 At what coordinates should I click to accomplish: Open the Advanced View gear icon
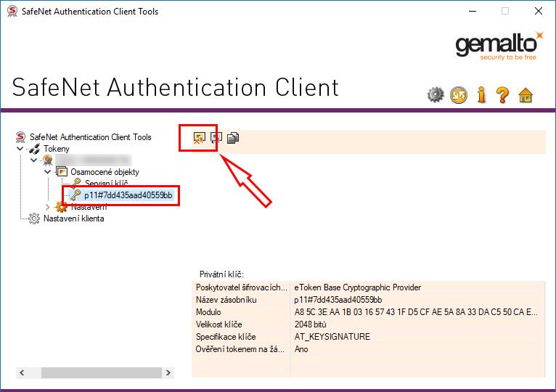436,94
